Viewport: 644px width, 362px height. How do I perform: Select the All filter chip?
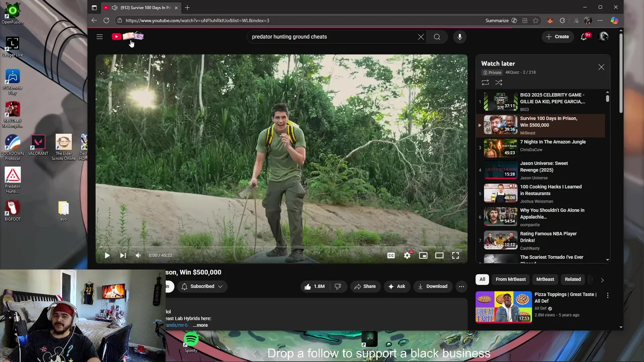click(482, 280)
